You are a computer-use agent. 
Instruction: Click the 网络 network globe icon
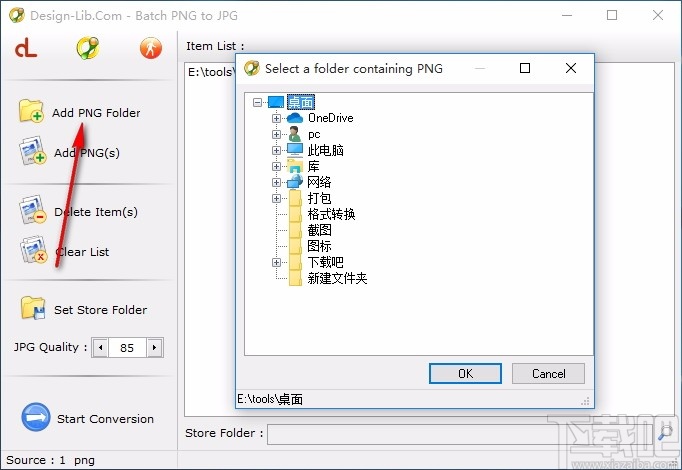pyautogui.click(x=295, y=182)
